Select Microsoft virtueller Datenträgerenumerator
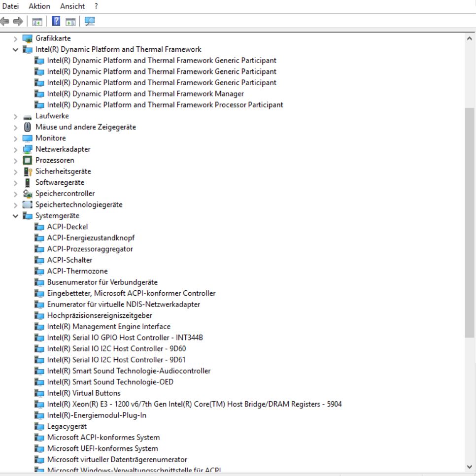This screenshot has height=476, width=476. pos(117,460)
